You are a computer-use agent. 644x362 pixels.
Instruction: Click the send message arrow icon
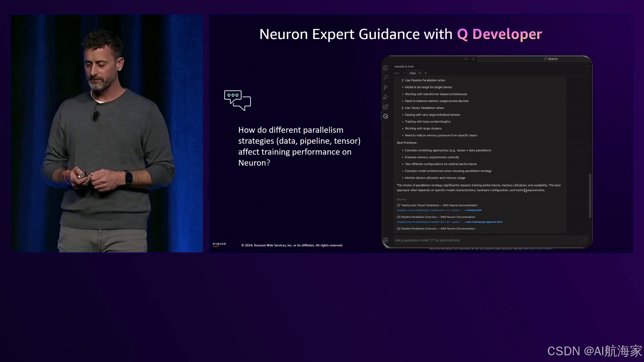(585, 240)
